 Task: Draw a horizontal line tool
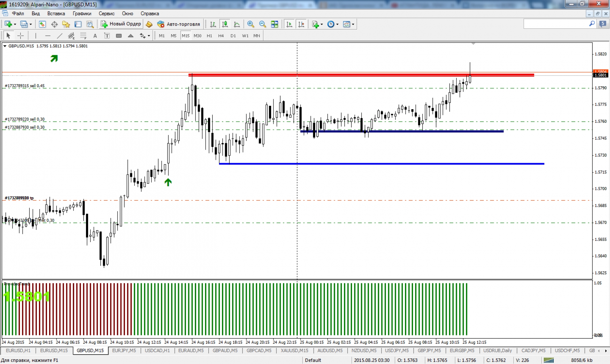[48, 36]
